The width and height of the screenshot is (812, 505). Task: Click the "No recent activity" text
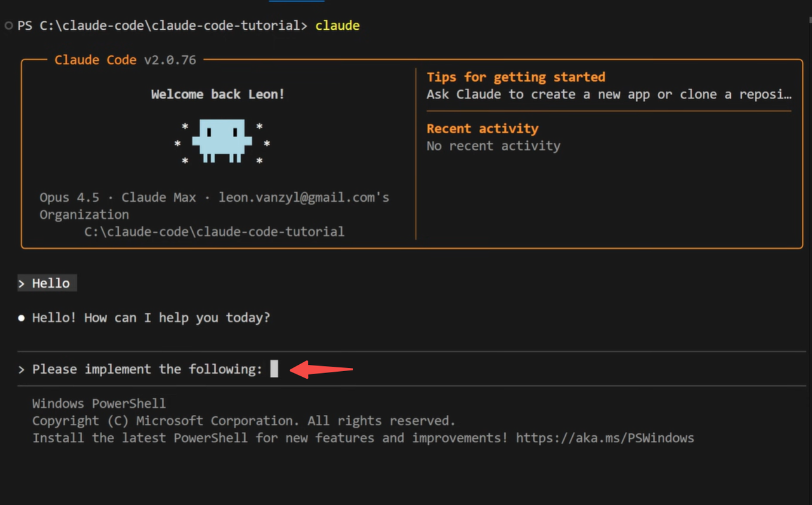point(494,146)
